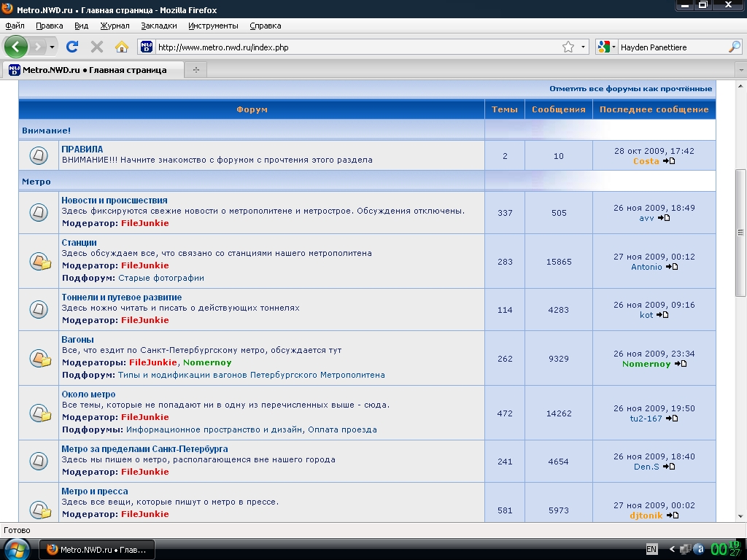Open the back/forward history dropdown arrow

[52, 47]
